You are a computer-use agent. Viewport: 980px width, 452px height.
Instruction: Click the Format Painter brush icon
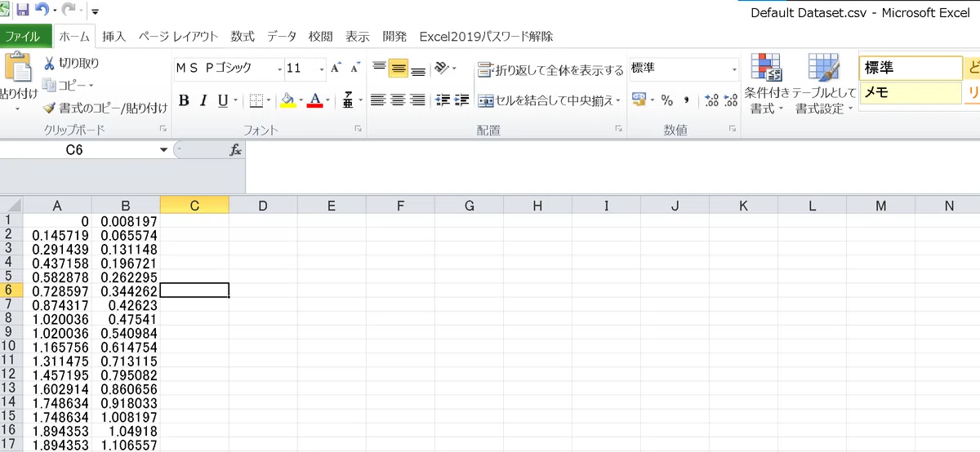pos(49,107)
